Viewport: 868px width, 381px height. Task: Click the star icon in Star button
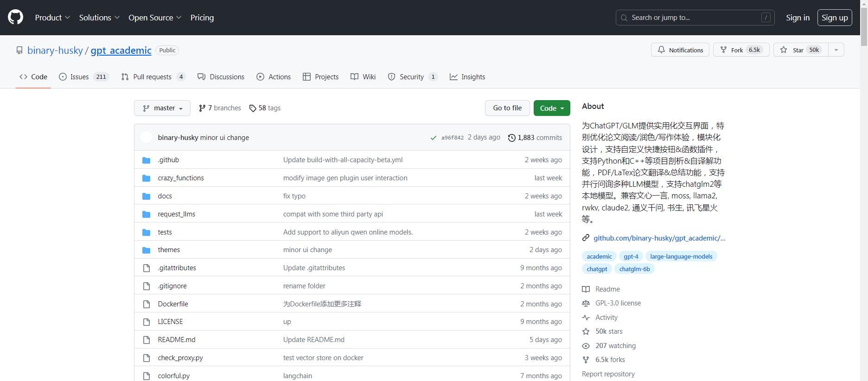[784, 50]
